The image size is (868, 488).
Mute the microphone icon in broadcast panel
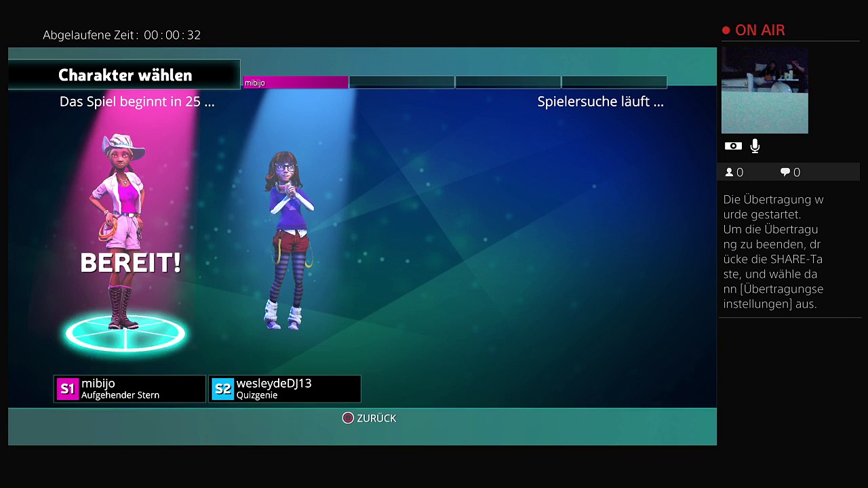[755, 146]
